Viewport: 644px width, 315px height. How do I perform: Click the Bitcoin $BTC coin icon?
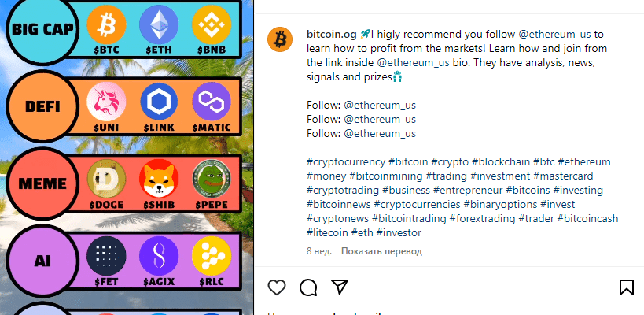pyautogui.click(x=106, y=25)
